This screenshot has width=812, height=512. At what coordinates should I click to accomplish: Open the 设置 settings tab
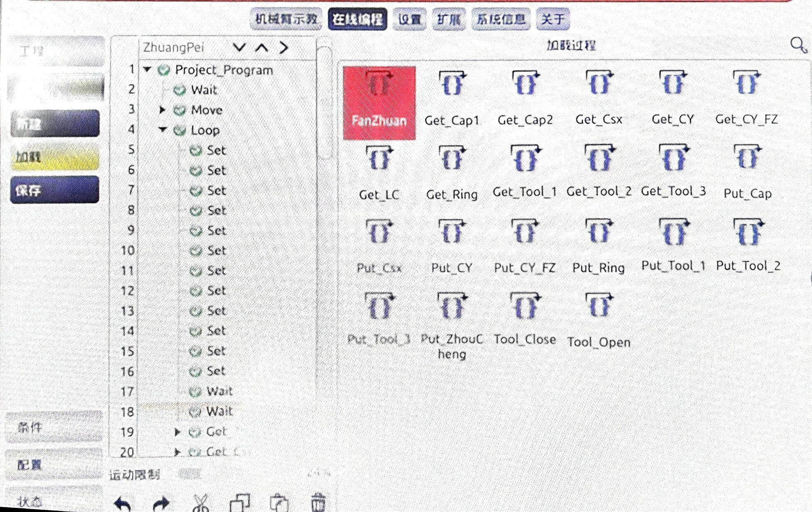409,19
